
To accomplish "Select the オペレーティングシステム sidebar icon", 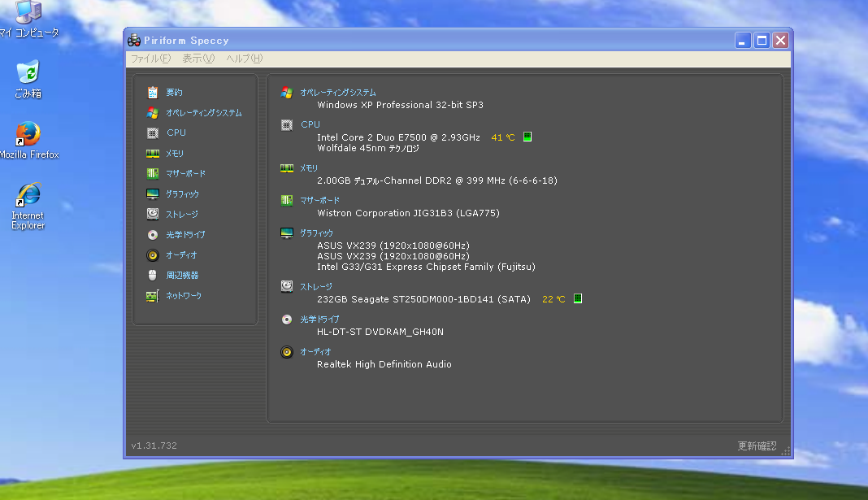I will (153, 113).
